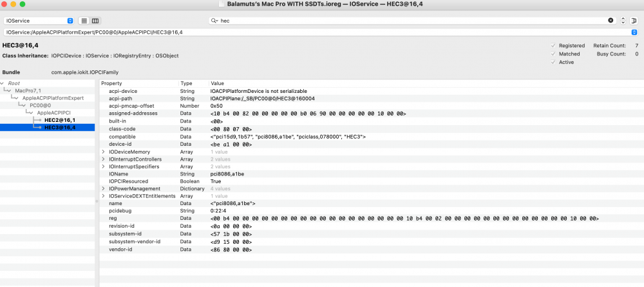The image size is (644, 287).
Task: Click the subsystem-vendor-id value <d9 15 00 00>
Action: [x=231, y=242]
